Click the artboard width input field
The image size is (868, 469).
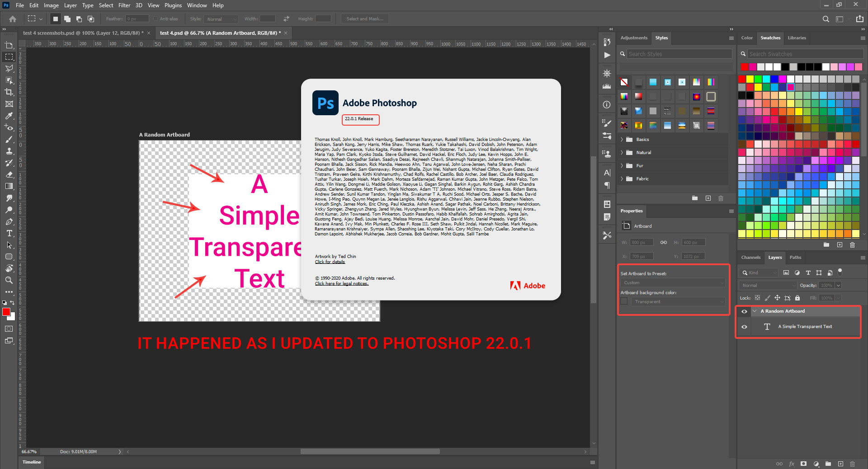641,242
